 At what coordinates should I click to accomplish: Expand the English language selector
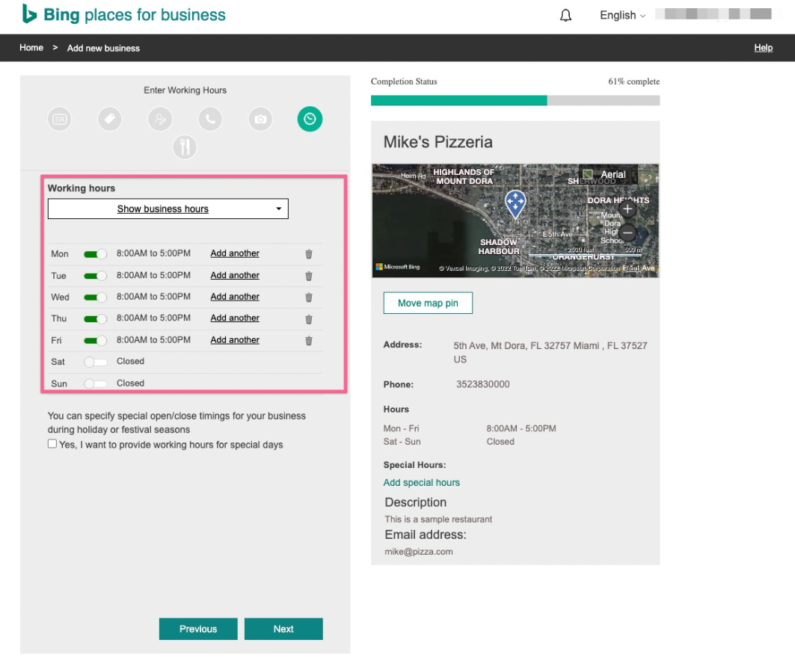pos(622,16)
